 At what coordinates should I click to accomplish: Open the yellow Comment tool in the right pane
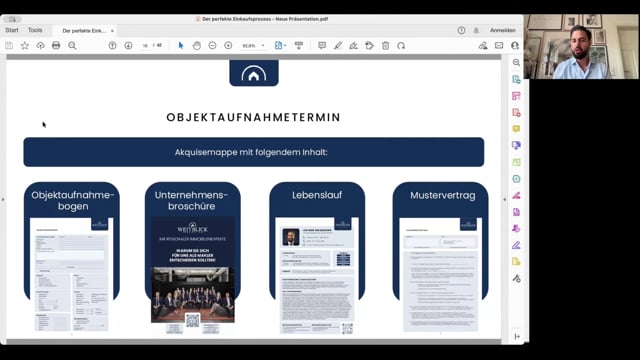pyautogui.click(x=516, y=129)
